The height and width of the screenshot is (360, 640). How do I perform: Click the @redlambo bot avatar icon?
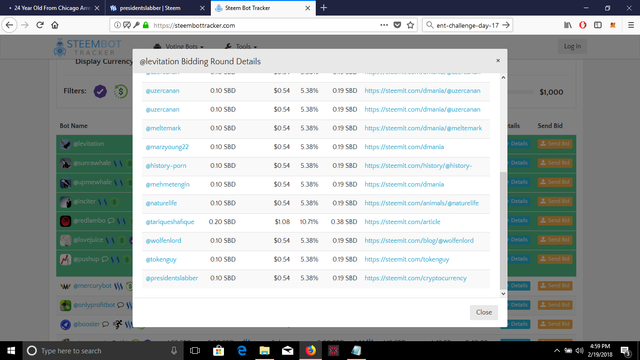65,221
